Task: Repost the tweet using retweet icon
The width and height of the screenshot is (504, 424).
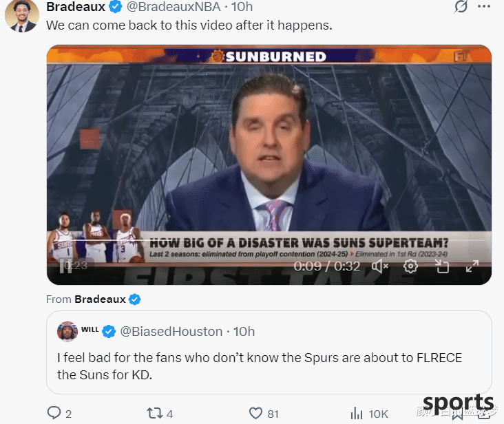Action: 155,413
